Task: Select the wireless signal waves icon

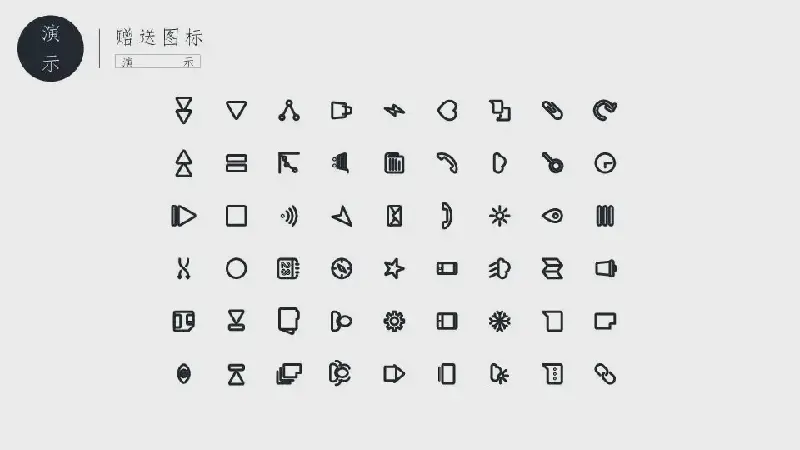Action: click(x=289, y=216)
